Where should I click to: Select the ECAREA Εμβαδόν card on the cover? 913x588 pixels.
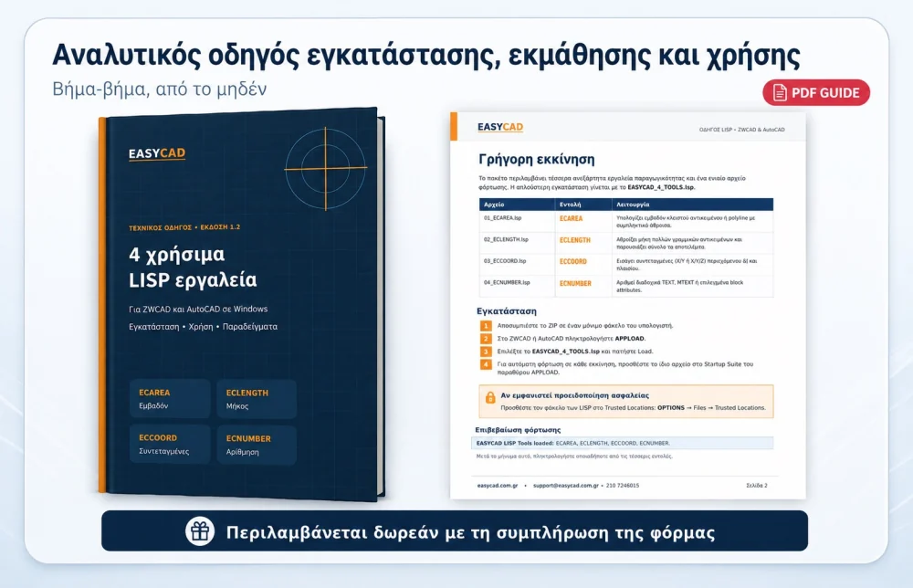tap(170, 399)
